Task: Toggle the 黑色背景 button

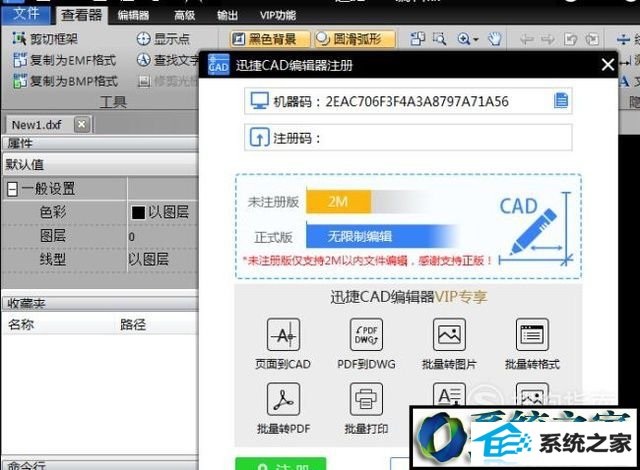Action: (x=270, y=39)
